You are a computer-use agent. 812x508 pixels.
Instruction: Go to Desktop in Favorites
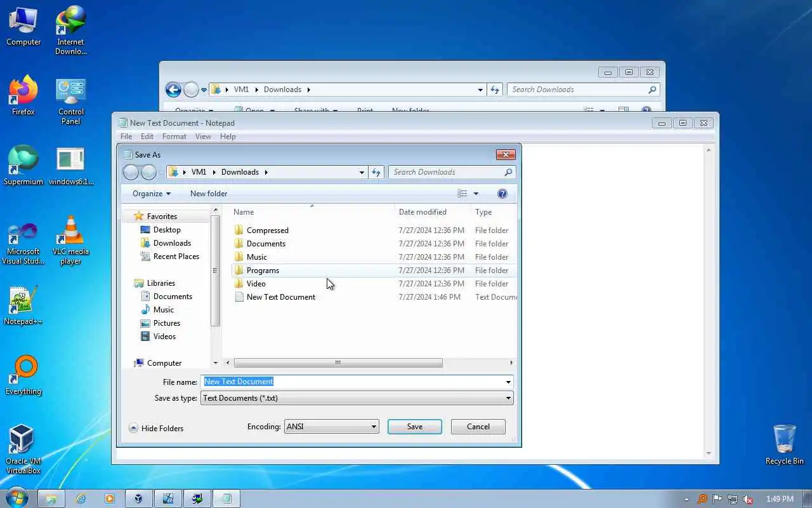[x=167, y=230]
